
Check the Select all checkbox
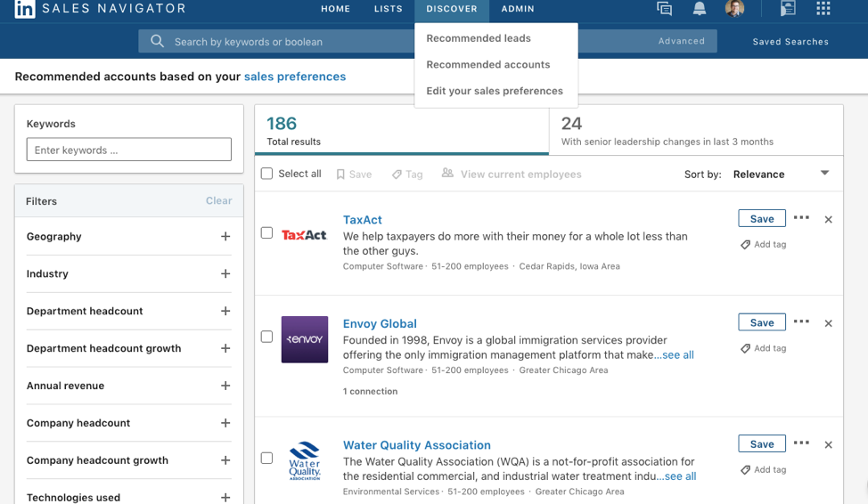point(266,174)
